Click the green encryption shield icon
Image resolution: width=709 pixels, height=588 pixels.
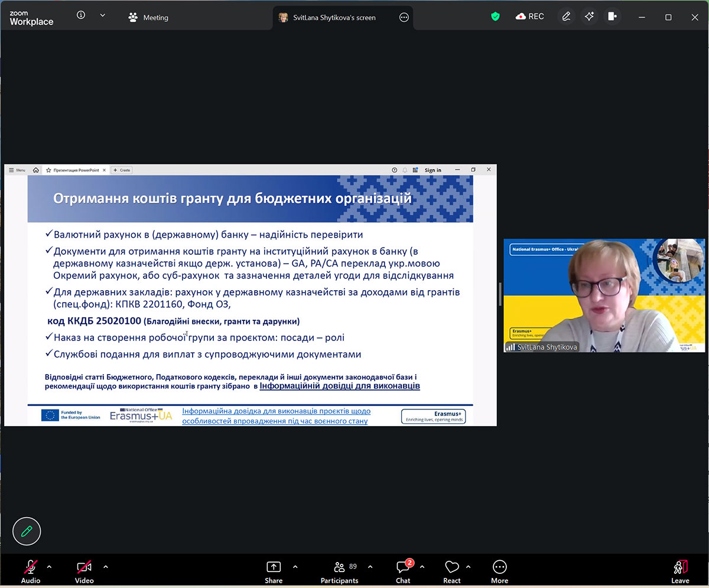click(495, 17)
